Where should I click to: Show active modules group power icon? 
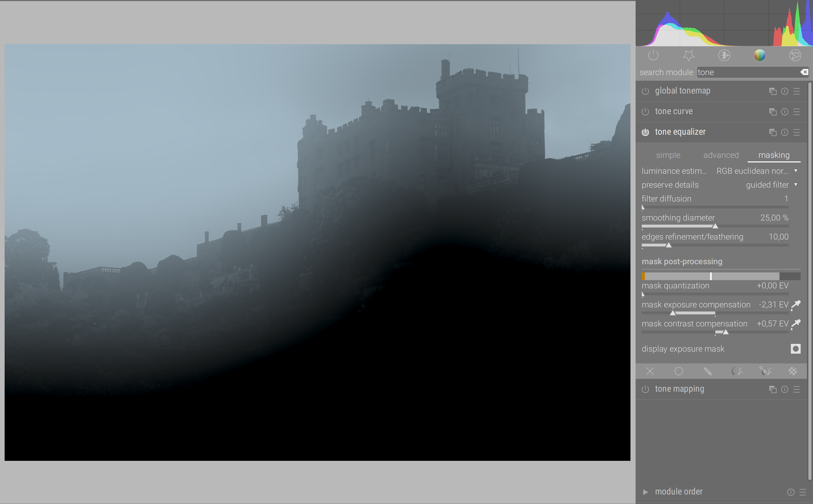click(653, 55)
